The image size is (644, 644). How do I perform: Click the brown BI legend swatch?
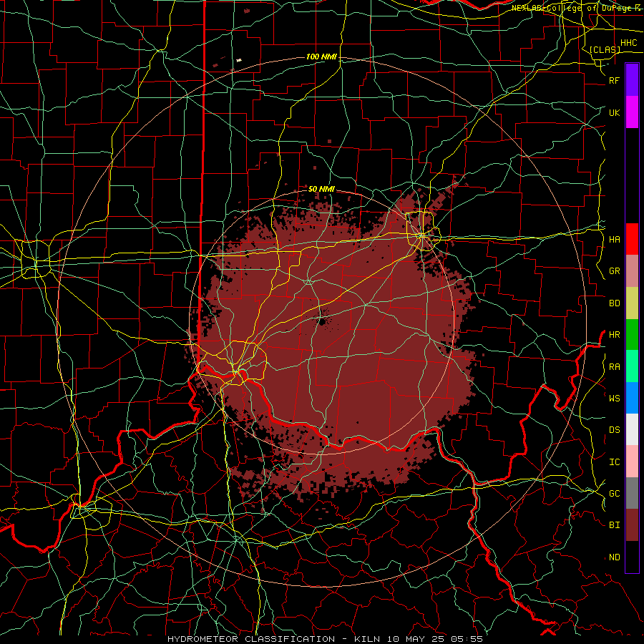[632, 525]
